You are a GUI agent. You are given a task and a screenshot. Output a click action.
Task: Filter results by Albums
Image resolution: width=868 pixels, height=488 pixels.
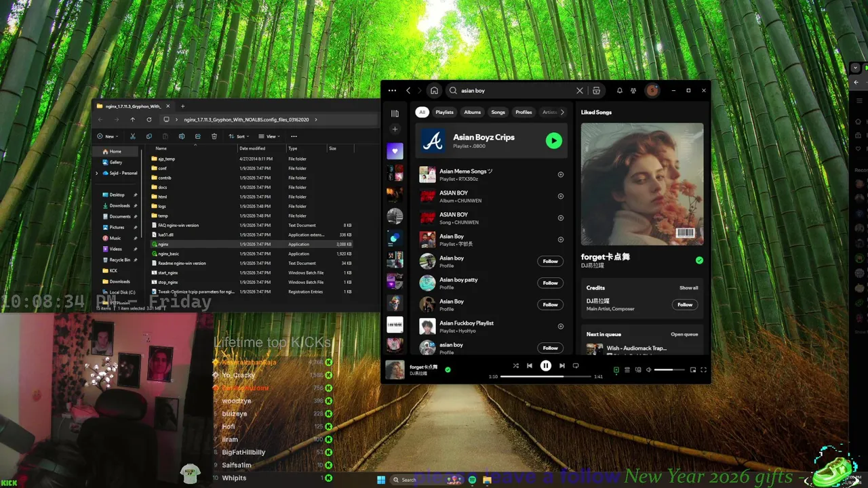[x=472, y=113]
